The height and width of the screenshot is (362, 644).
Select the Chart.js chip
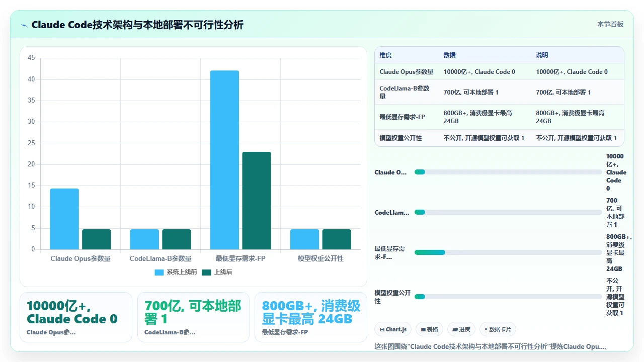(393, 329)
